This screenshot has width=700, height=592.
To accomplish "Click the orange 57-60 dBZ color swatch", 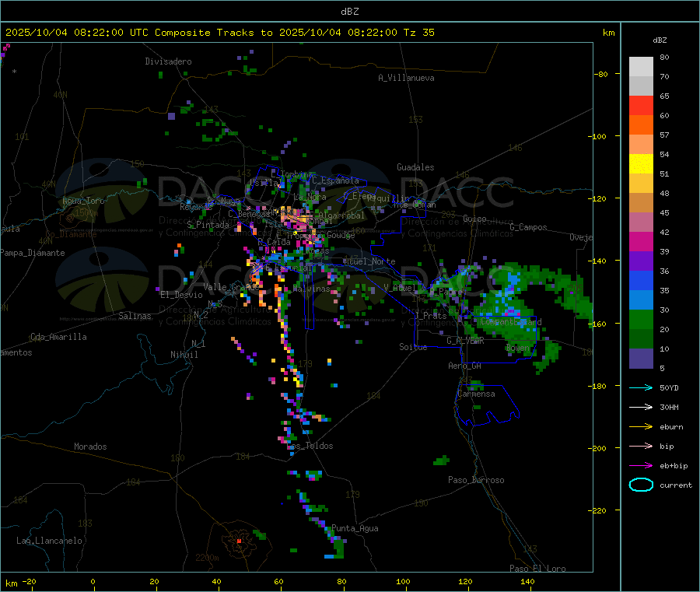I will pyautogui.click(x=641, y=125).
